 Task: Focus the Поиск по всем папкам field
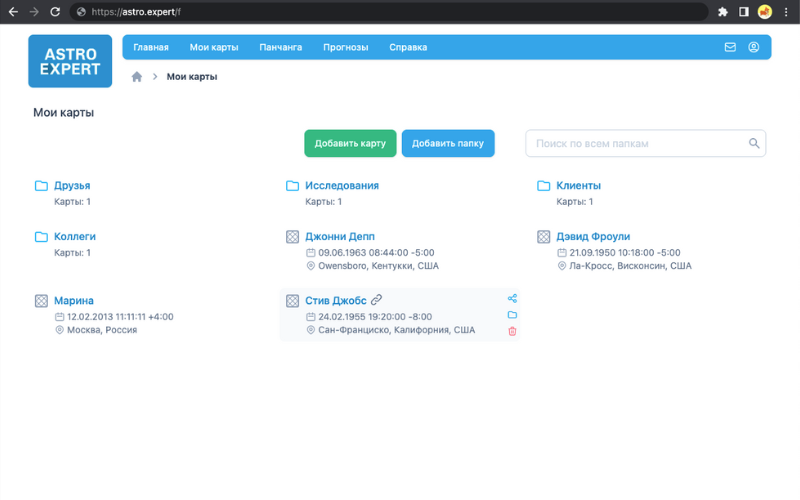(638, 144)
